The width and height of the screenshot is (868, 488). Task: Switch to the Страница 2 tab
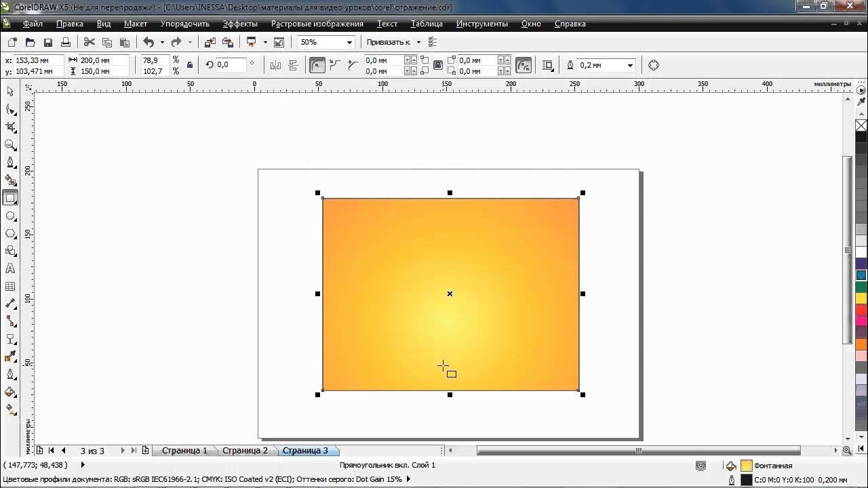245,451
